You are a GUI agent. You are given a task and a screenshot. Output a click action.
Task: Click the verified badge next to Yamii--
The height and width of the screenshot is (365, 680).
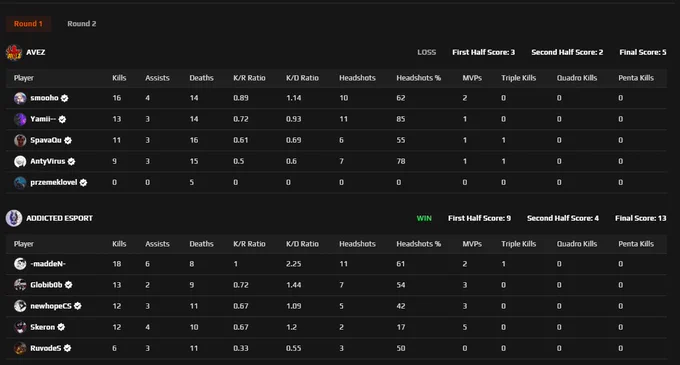(62, 119)
